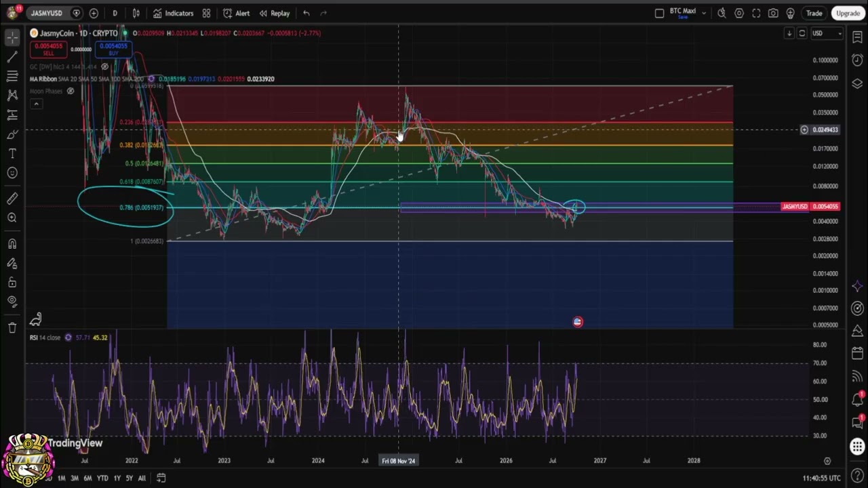
Task: Open the emoji icons tool
Action: pyautogui.click(x=12, y=173)
